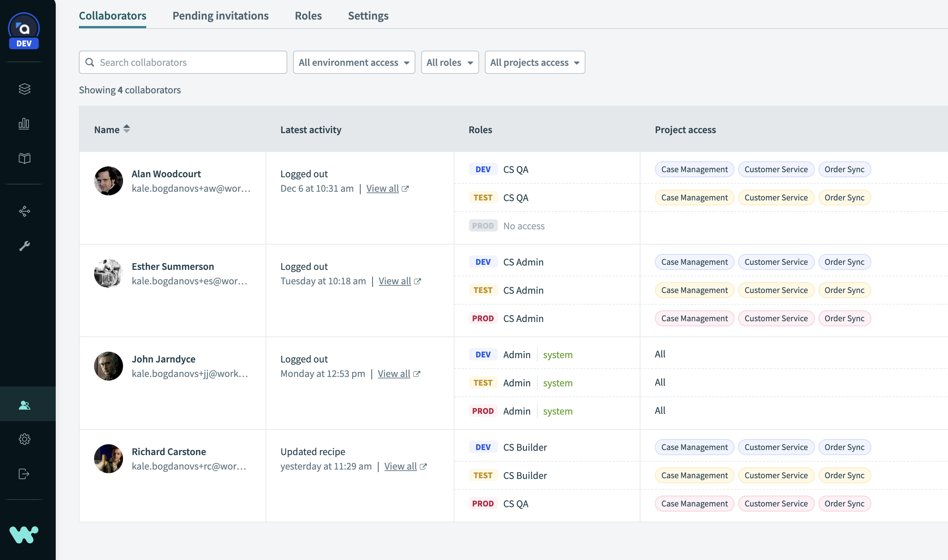948x560 pixels.
Task: Expand the All environment access dropdown
Action: click(x=354, y=62)
